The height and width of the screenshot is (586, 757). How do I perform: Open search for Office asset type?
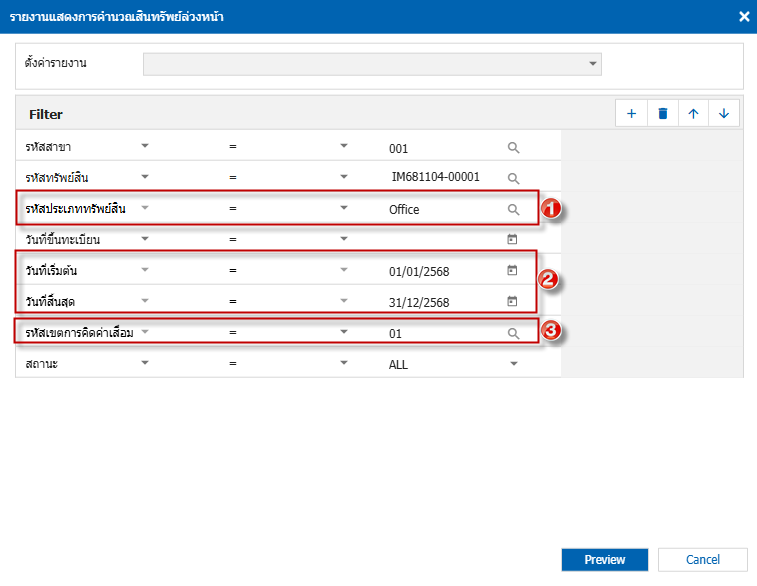click(x=513, y=210)
